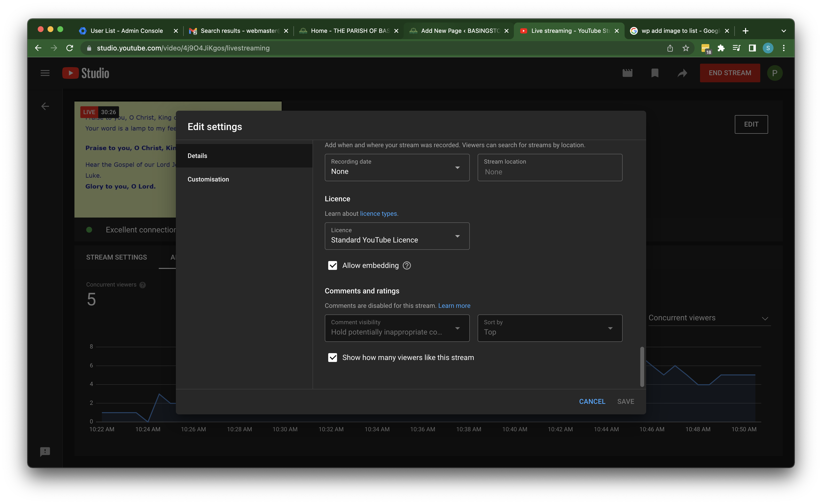The width and height of the screenshot is (822, 504).
Task: Open the Sort by dropdown
Action: click(x=550, y=328)
